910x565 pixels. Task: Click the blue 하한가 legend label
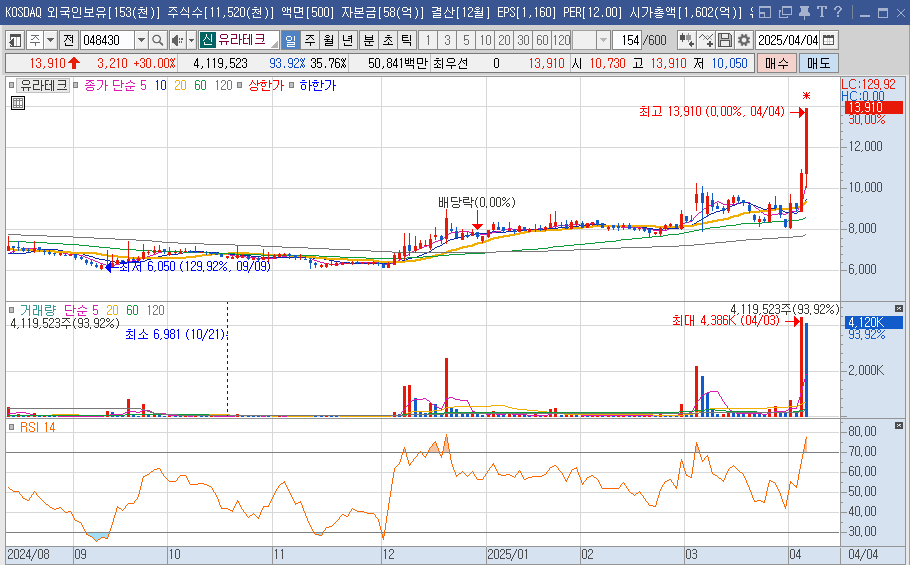point(317,85)
